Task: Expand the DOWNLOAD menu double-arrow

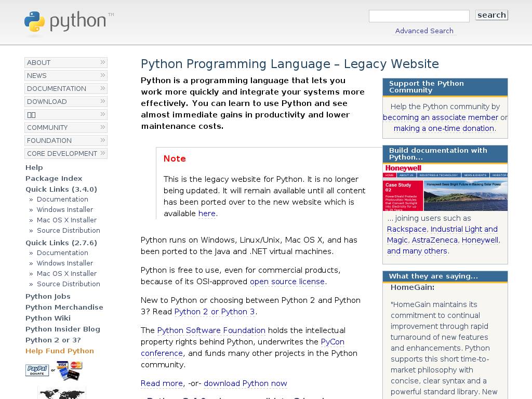Action: coord(103,101)
